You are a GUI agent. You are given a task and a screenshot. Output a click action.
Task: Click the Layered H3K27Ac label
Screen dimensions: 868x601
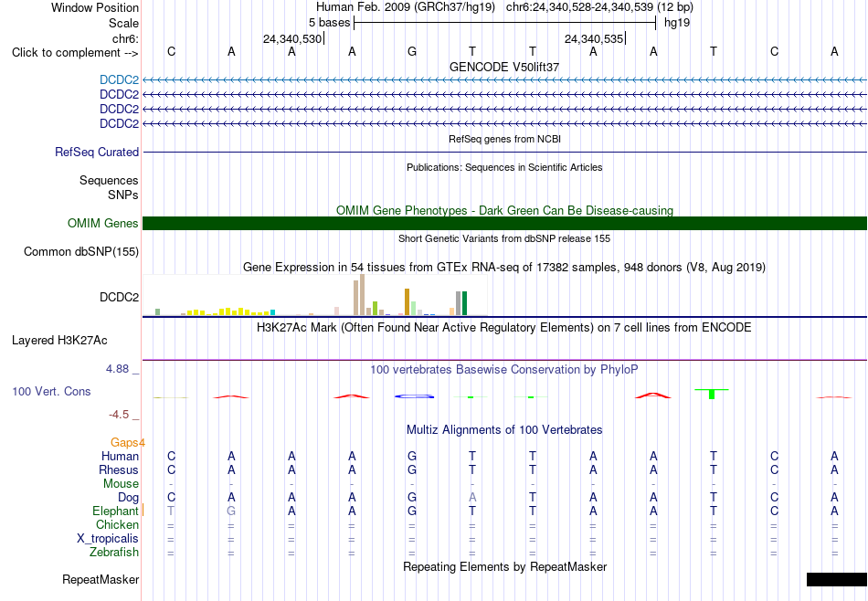click(x=59, y=341)
